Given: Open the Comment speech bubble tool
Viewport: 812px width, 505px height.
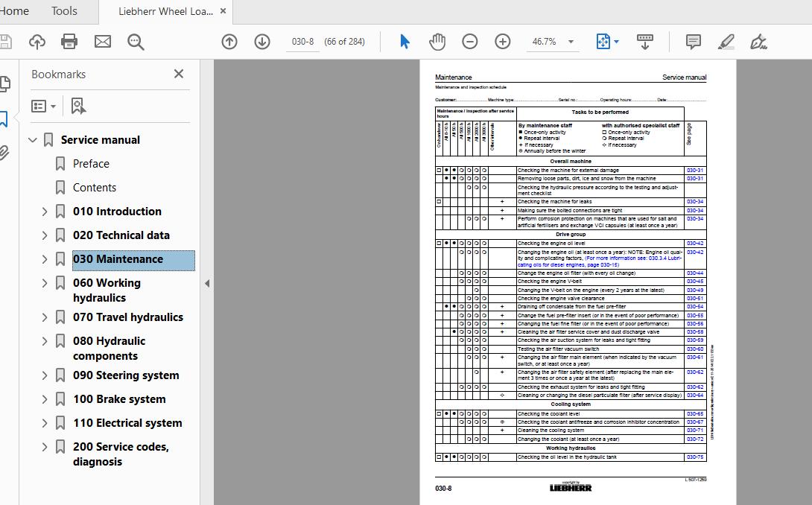Looking at the screenshot, I should 694,42.
